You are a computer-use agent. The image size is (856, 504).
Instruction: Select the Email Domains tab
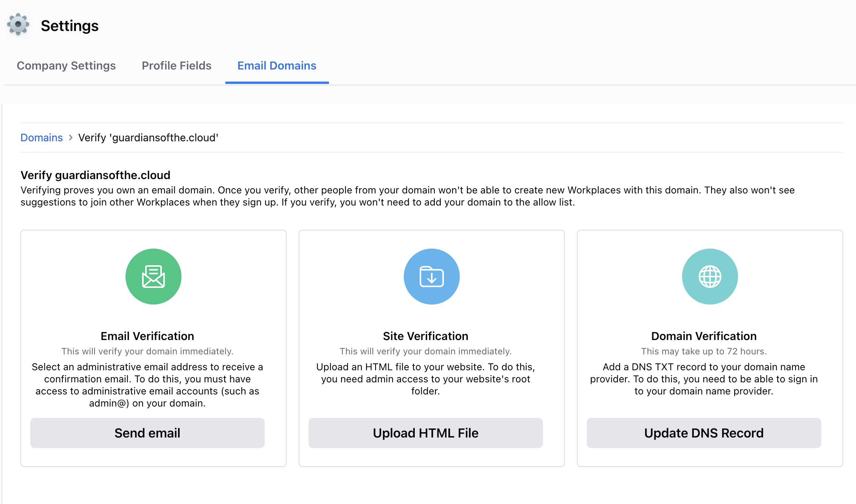[276, 65]
